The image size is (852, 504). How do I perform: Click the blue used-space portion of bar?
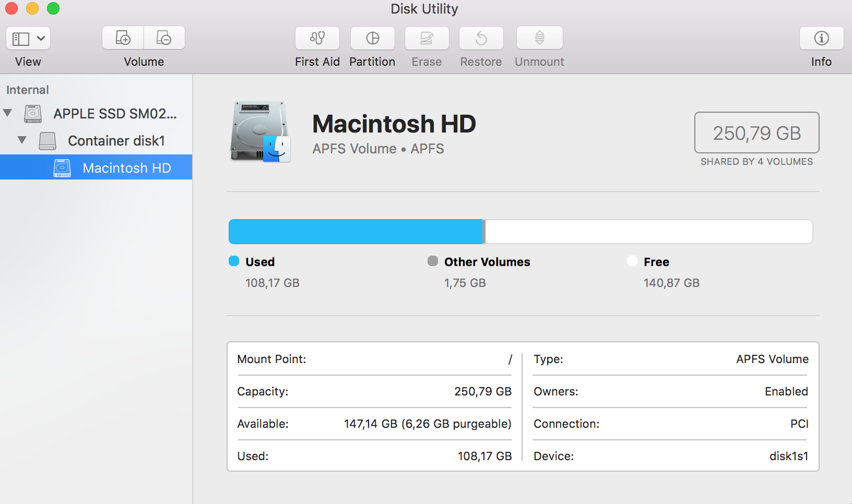(x=356, y=232)
